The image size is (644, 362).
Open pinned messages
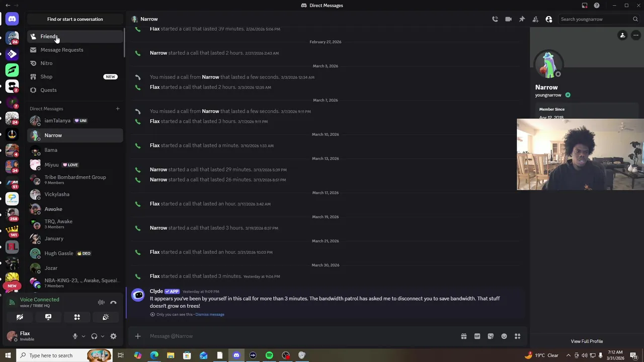522,19
